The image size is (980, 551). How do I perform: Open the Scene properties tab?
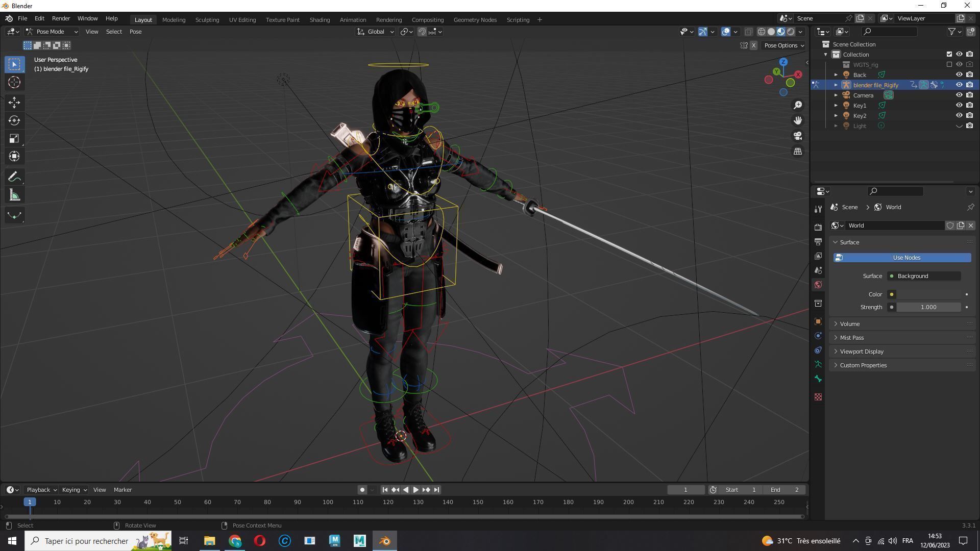[x=818, y=270]
